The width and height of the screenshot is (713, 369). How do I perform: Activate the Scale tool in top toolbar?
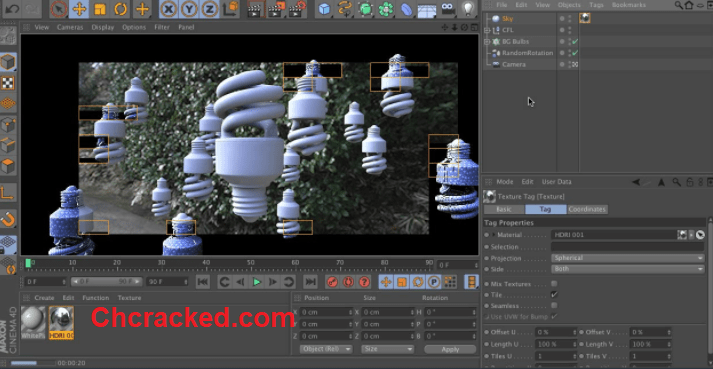coord(100,9)
